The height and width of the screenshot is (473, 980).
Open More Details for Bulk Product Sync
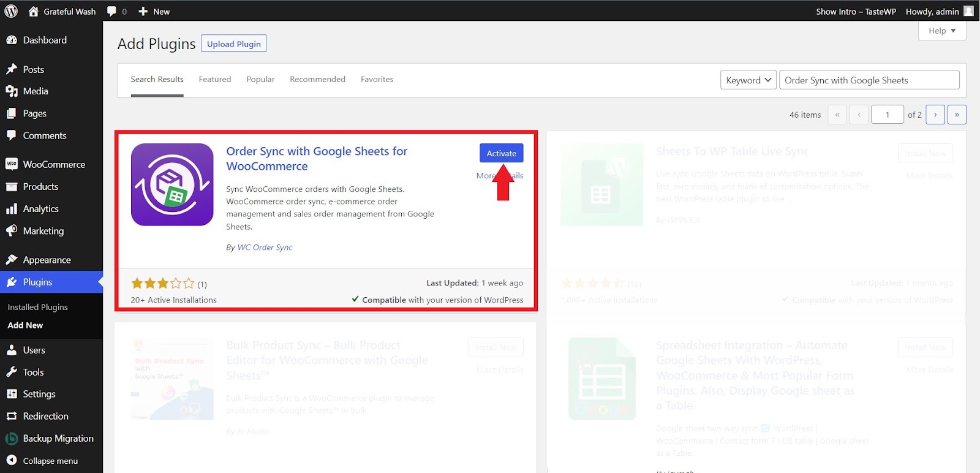(x=500, y=370)
